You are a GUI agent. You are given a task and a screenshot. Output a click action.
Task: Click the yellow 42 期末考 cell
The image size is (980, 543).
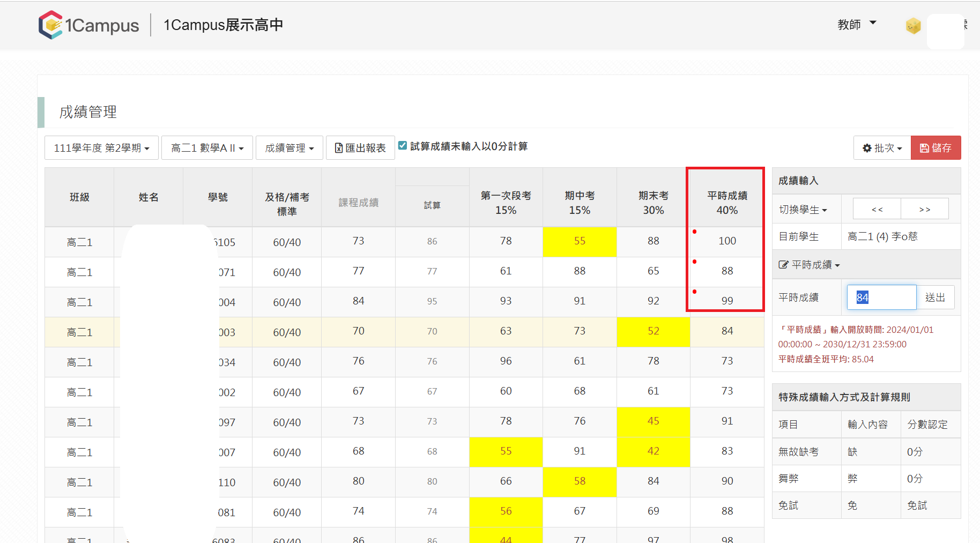(653, 451)
